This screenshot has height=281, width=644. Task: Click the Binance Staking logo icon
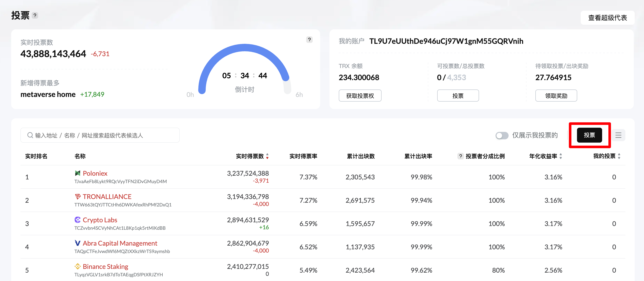tap(77, 266)
